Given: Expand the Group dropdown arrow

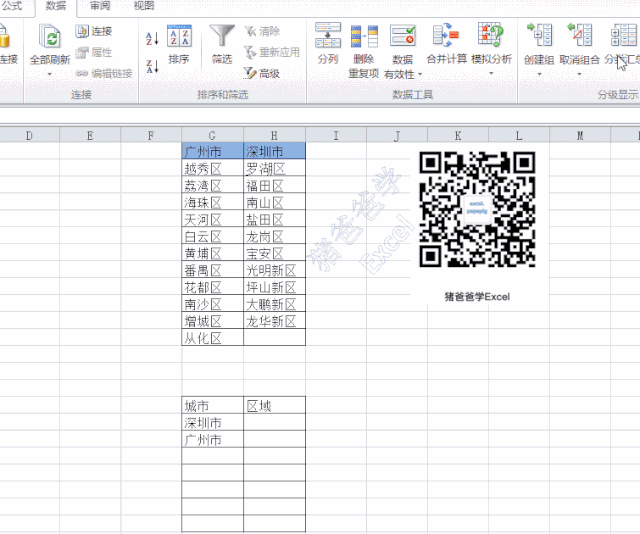Looking at the screenshot, I should (539, 74).
